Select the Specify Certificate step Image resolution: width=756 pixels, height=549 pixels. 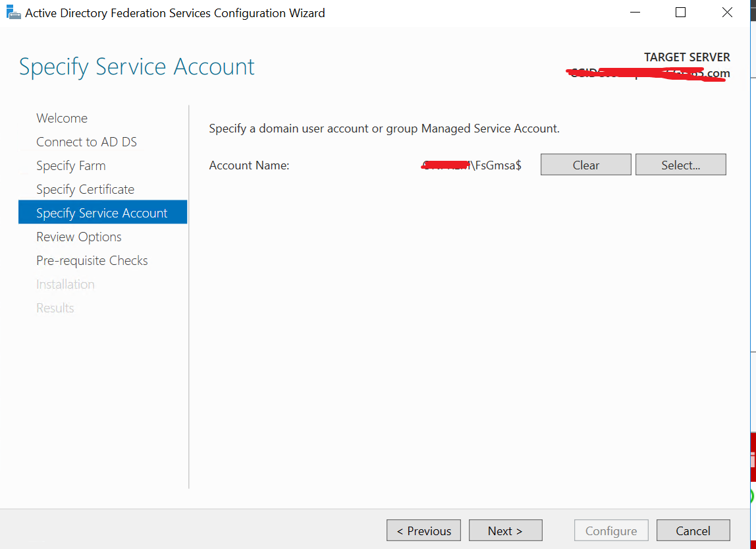85,189
